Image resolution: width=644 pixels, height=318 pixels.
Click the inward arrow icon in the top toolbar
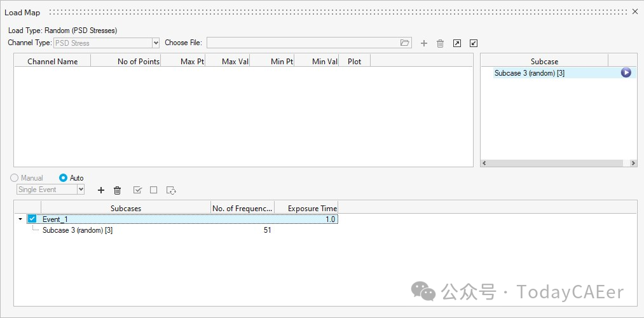pyautogui.click(x=473, y=43)
